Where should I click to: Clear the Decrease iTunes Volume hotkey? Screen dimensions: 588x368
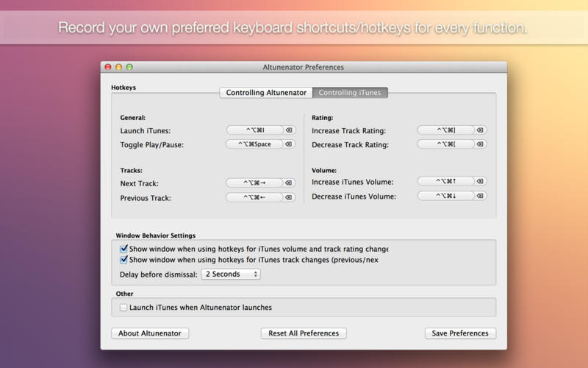[480, 196]
